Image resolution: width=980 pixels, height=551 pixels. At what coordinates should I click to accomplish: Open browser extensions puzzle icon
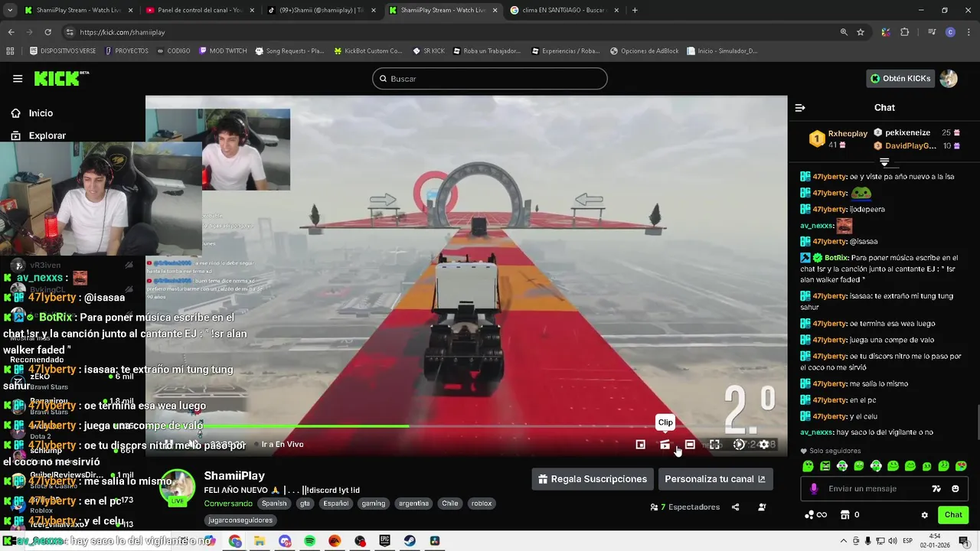[x=905, y=32]
